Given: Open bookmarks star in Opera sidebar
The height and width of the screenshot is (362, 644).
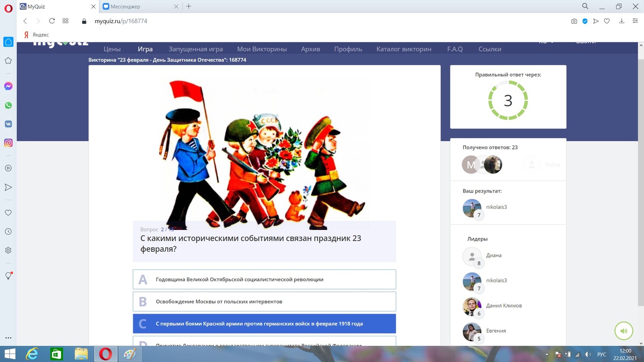Looking at the screenshot, I should pos(8,60).
